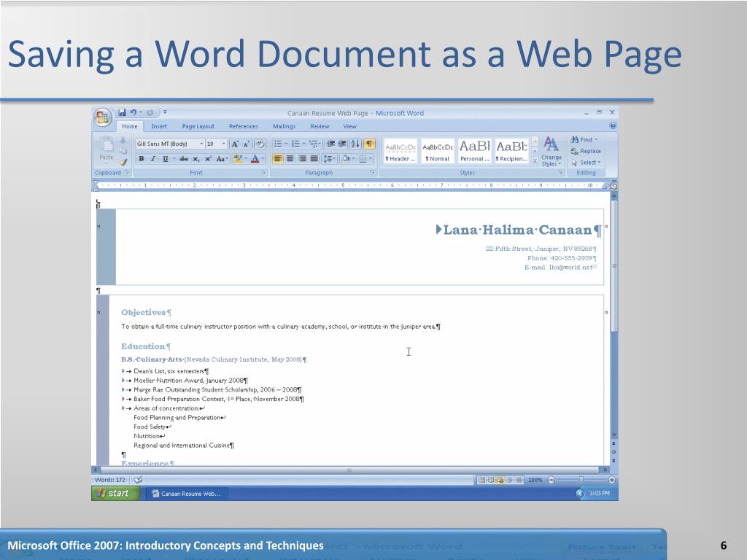Screen dimensions: 747x560
Task: Apply the red font color
Action: [255, 158]
